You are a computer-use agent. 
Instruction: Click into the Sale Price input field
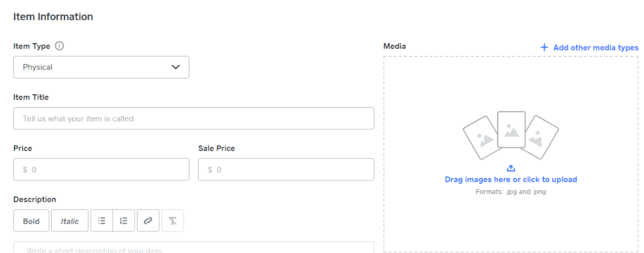click(x=286, y=169)
